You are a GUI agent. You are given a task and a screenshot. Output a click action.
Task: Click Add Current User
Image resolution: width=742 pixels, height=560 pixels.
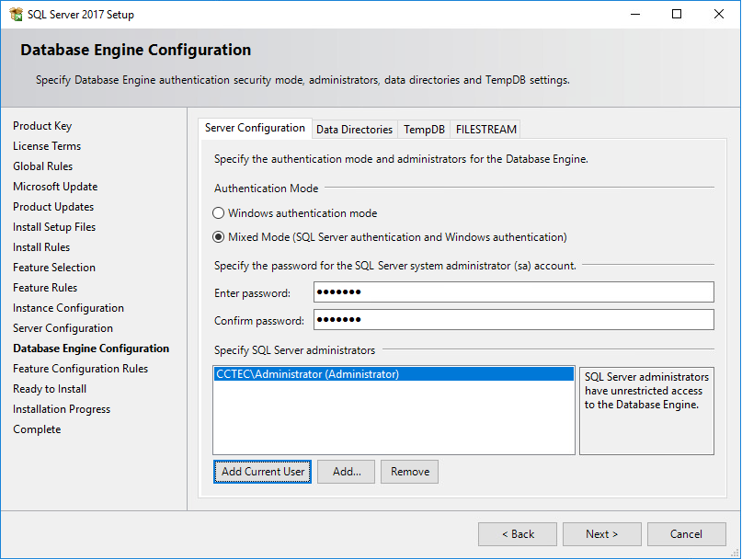261,471
